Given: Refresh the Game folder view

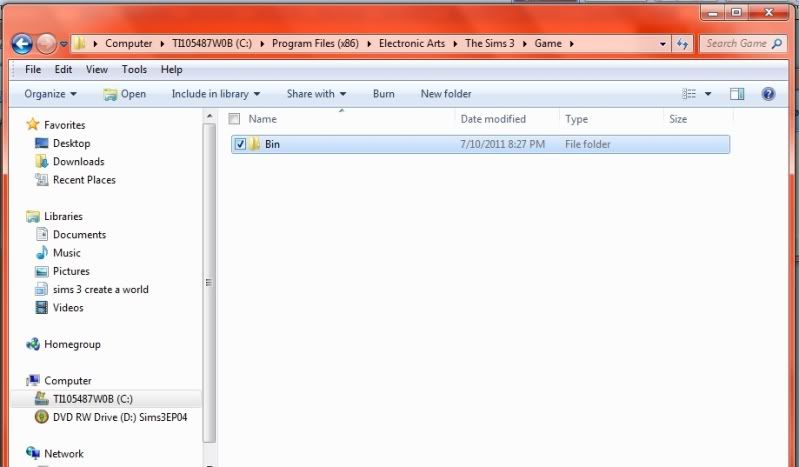Looking at the screenshot, I should (682, 43).
